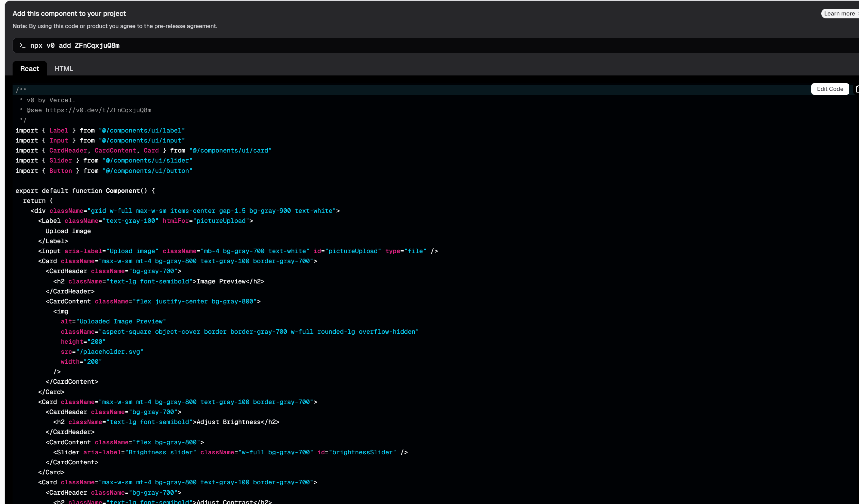Click the npx v0 add command text

[75, 45]
